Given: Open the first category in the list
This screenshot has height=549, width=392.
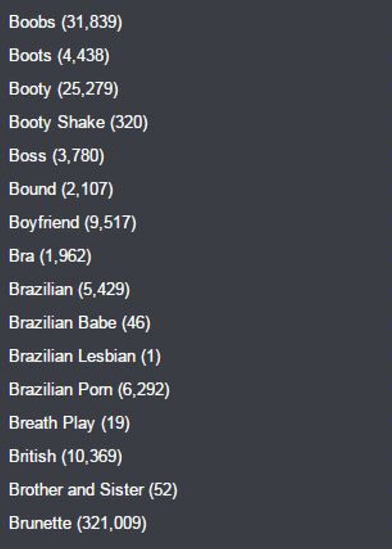Looking at the screenshot, I should 65,22.
